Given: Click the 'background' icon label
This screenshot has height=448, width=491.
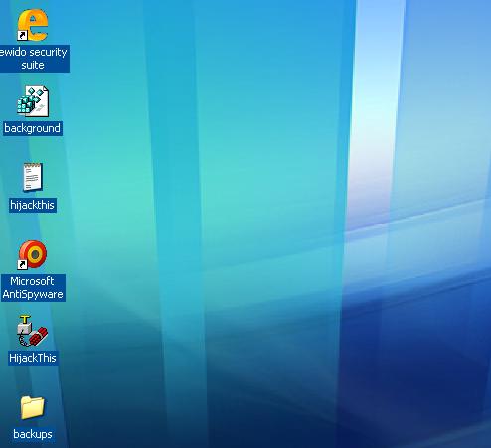Looking at the screenshot, I should click(33, 128).
